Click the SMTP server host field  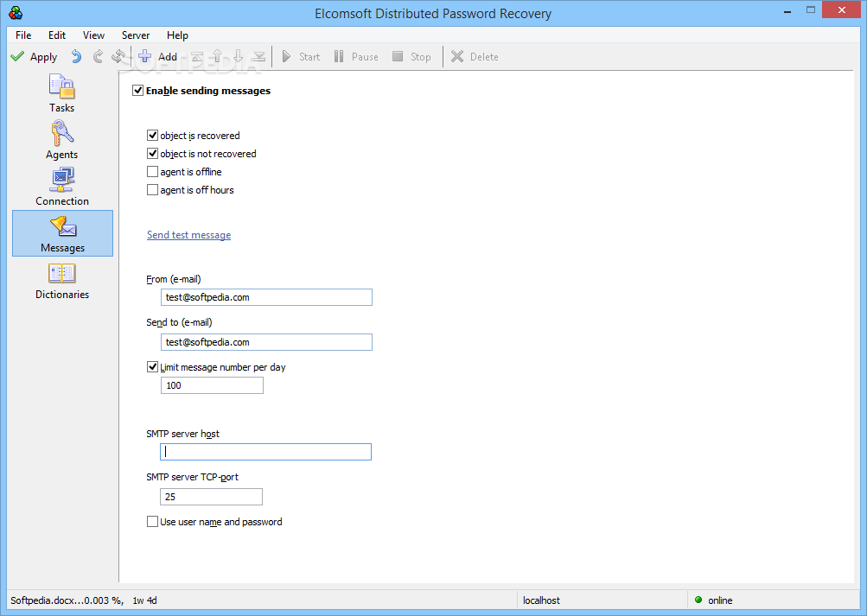(x=266, y=452)
